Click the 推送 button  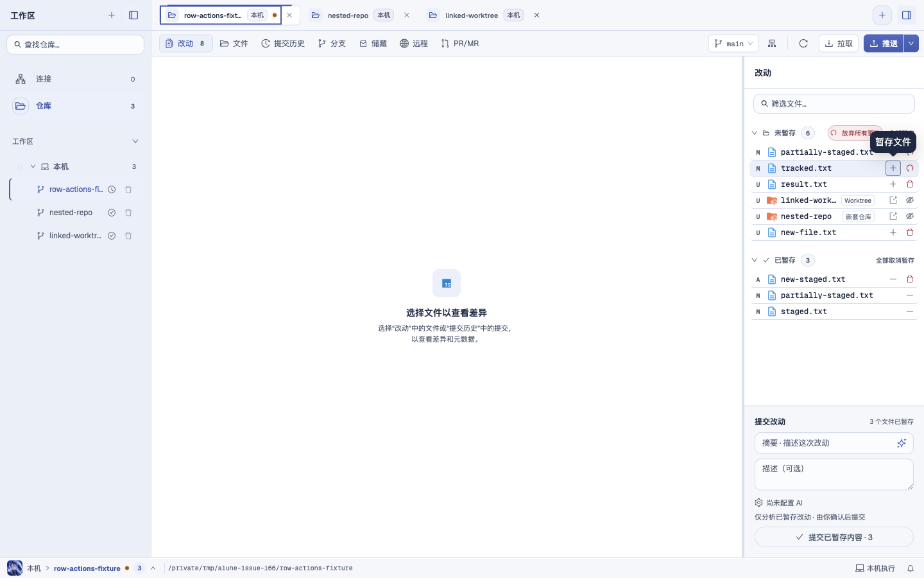[x=884, y=44]
